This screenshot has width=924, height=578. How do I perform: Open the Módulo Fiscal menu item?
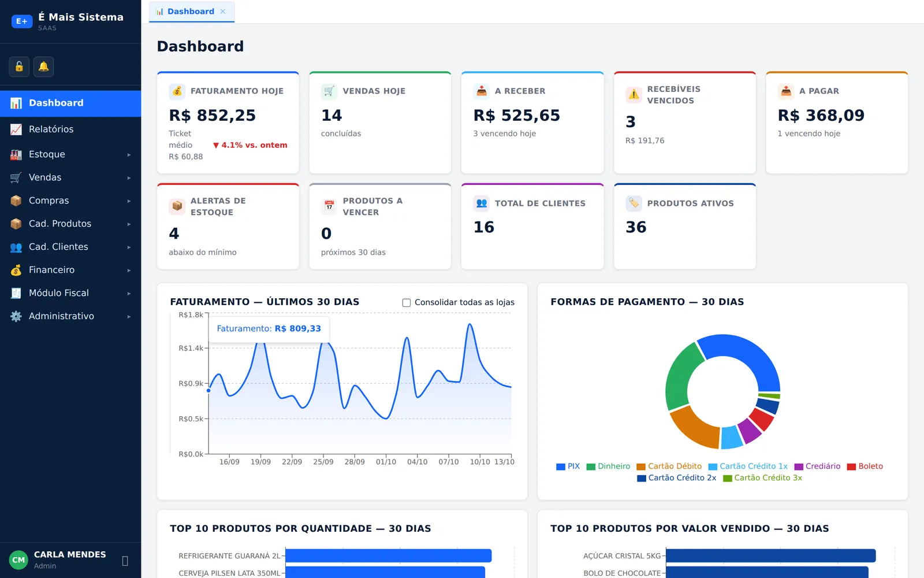[70, 293]
